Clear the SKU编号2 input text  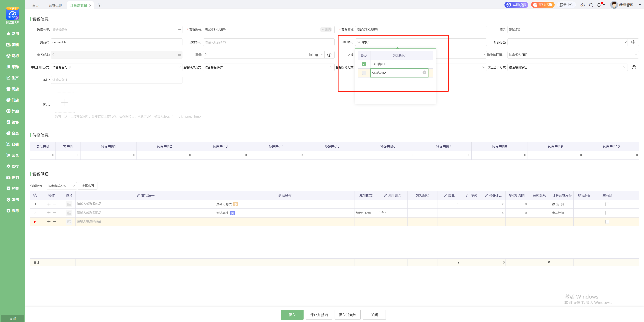(x=424, y=72)
